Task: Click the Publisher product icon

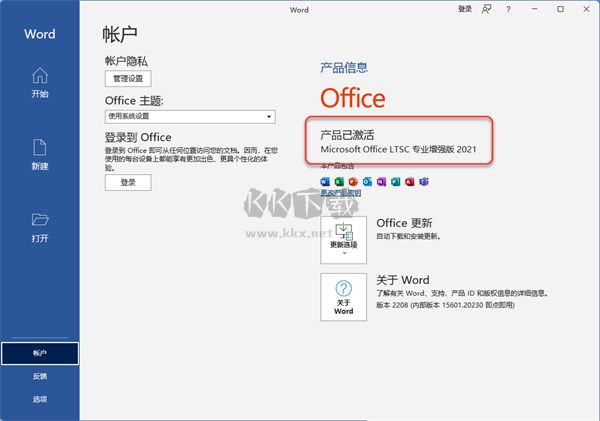Action: 396,182
